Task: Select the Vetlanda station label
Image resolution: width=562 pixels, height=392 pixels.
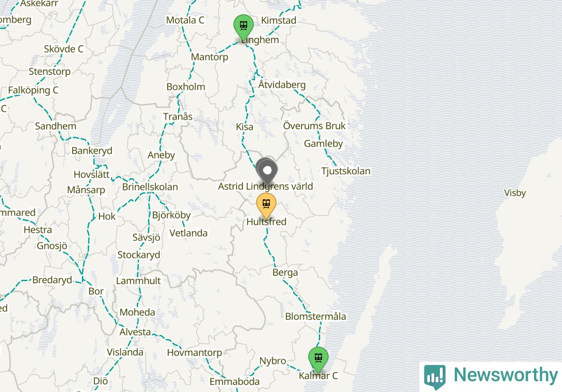Action: [x=188, y=233]
